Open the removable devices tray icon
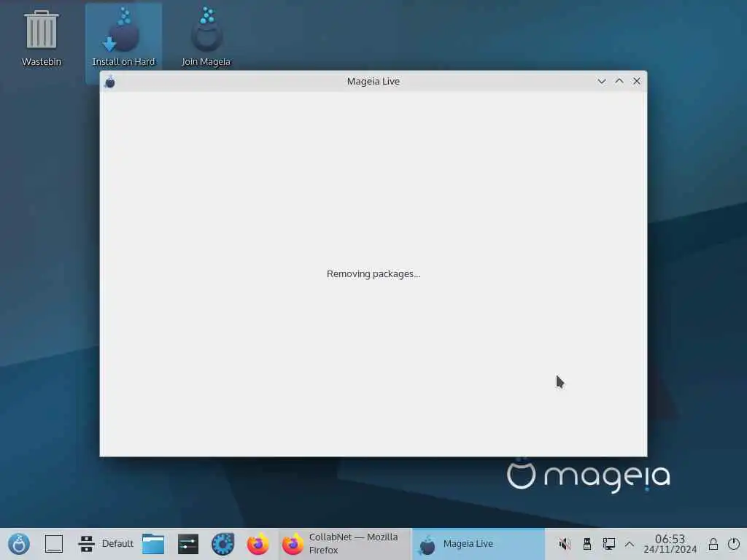This screenshot has width=747, height=560. [x=587, y=544]
